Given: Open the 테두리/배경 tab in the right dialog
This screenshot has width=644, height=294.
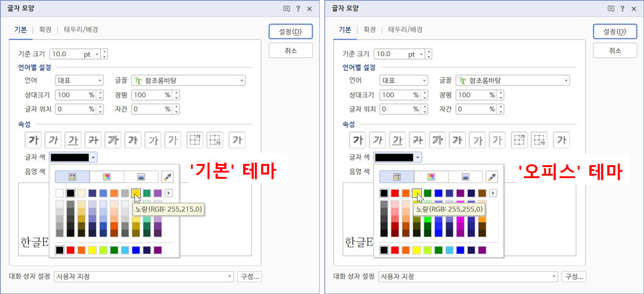Looking at the screenshot, I should pos(405,30).
